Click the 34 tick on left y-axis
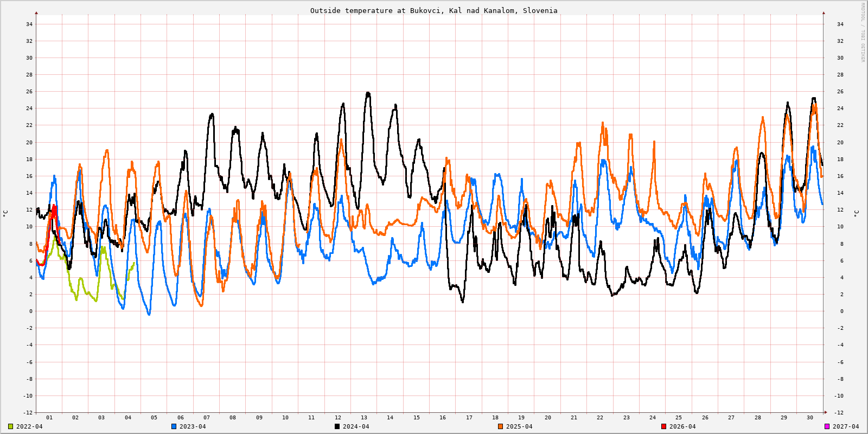 click(29, 24)
